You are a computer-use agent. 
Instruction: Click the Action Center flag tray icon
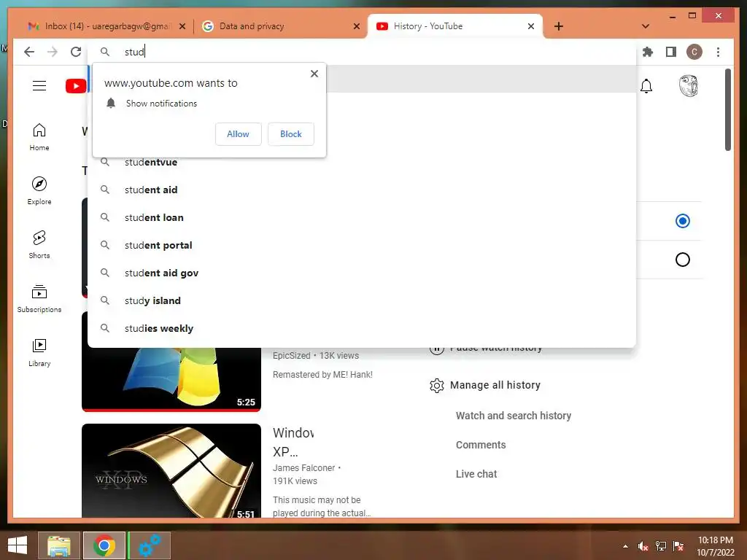pos(678,546)
